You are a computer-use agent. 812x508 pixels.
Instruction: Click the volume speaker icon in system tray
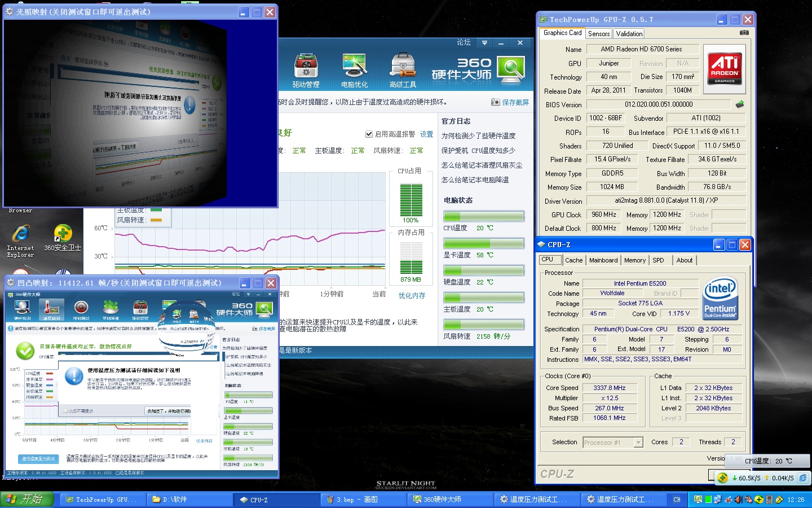(x=738, y=500)
